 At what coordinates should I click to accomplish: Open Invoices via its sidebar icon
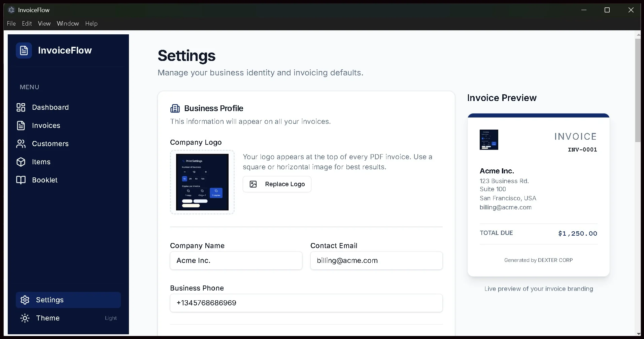coord(21,125)
